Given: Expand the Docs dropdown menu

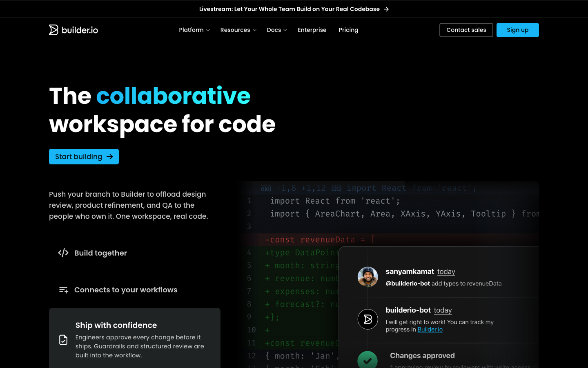Looking at the screenshot, I should (x=277, y=30).
